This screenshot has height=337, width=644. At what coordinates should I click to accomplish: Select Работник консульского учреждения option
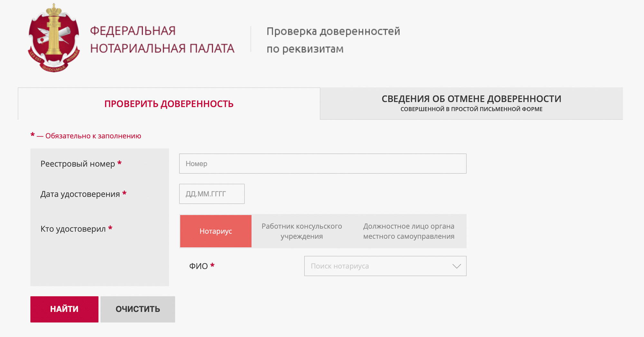point(302,231)
